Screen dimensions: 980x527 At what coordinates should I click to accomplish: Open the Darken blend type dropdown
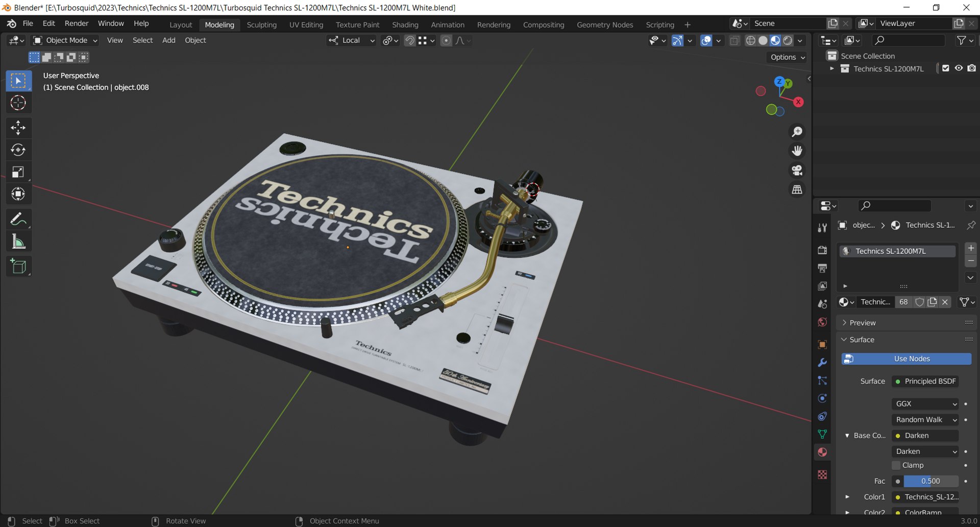925,451
